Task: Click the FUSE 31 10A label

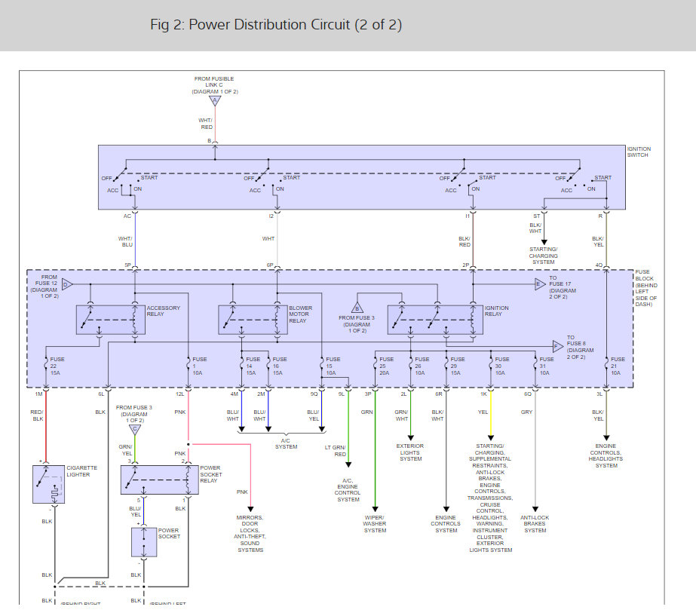Action: [547, 366]
